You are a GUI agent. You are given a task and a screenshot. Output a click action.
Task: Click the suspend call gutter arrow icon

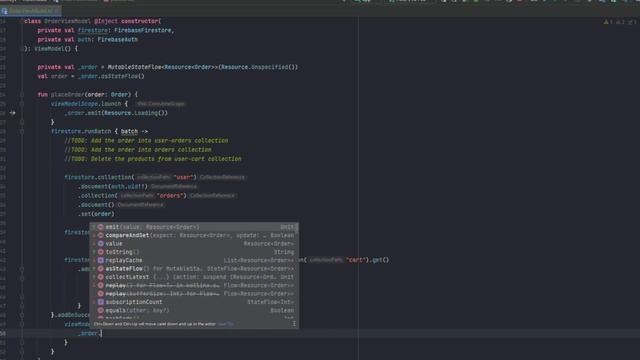(x=12, y=113)
